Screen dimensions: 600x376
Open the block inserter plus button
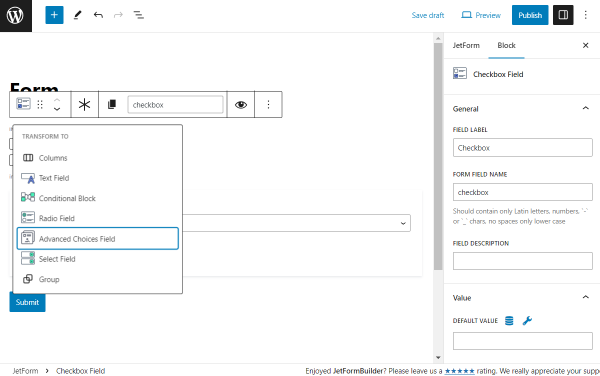coord(54,15)
